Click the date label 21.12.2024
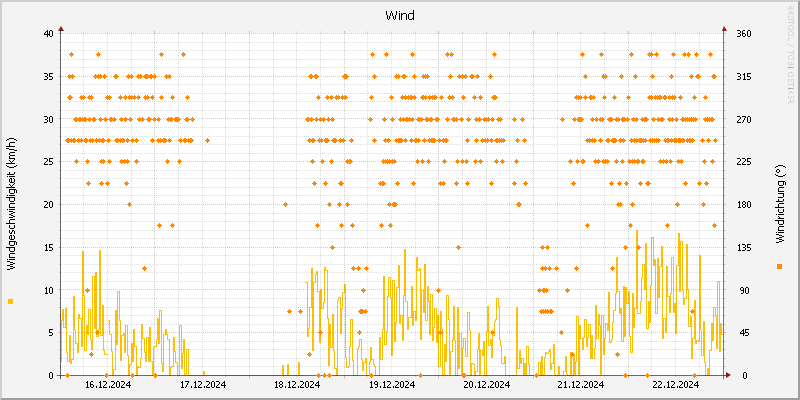Screen dimensions: 800x400 581,385
